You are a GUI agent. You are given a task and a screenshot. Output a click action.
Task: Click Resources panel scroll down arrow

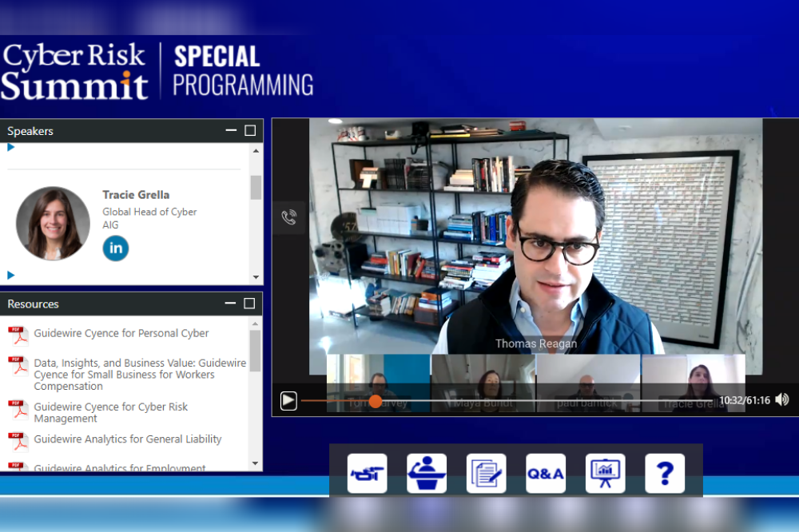[256, 463]
